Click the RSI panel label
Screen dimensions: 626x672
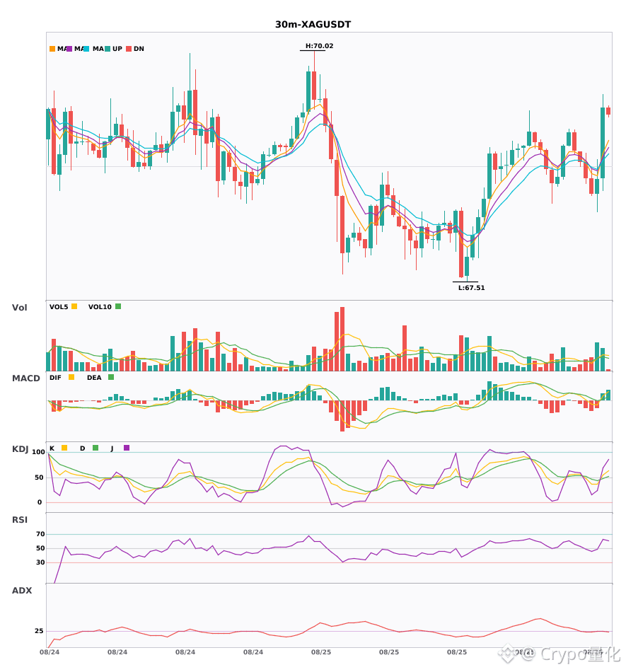(x=20, y=520)
